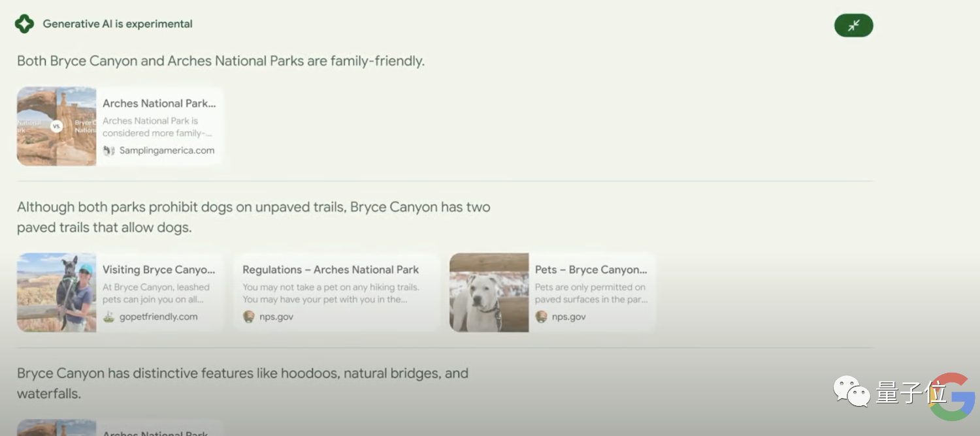Click the Generative AI is experimental label

(x=118, y=24)
